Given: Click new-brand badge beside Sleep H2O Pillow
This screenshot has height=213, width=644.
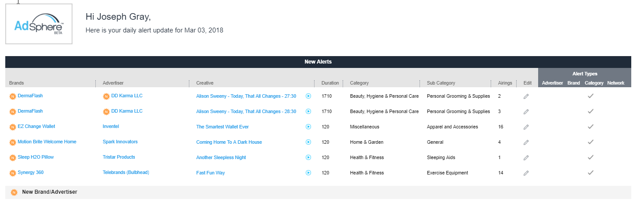Looking at the screenshot, I should click(x=13, y=158).
